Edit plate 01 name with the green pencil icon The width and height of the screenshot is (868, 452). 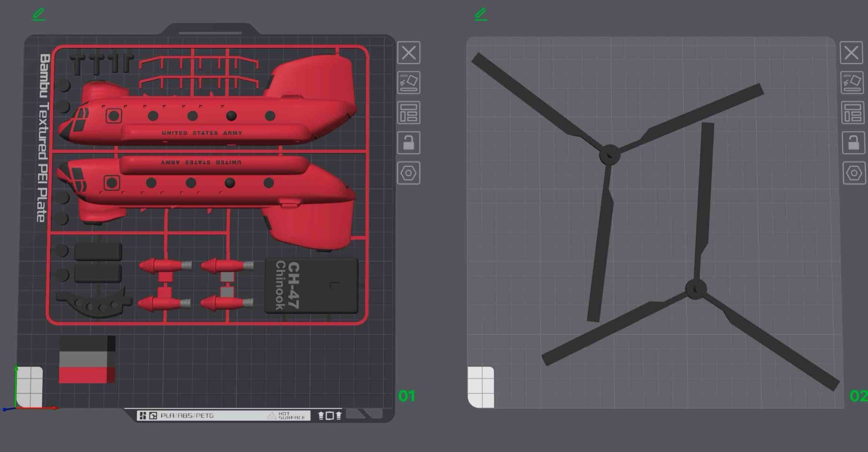pos(39,14)
